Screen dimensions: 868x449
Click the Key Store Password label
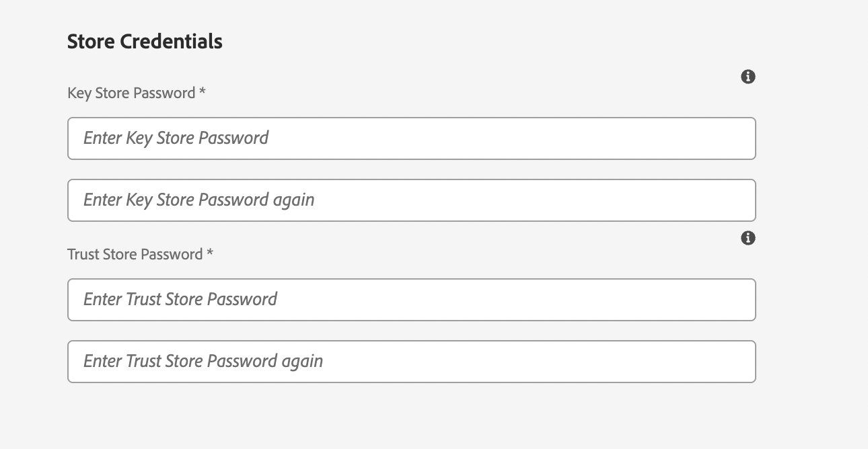click(x=131, y=93)
